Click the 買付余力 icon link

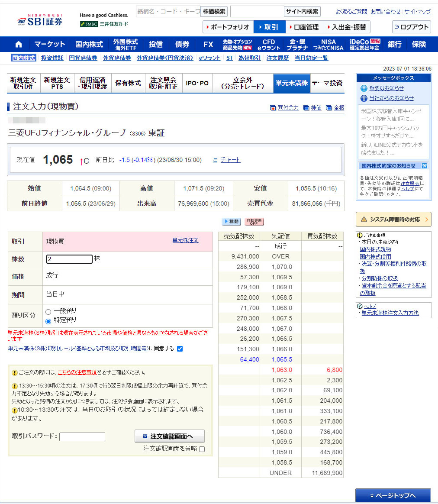coord(273,108)
